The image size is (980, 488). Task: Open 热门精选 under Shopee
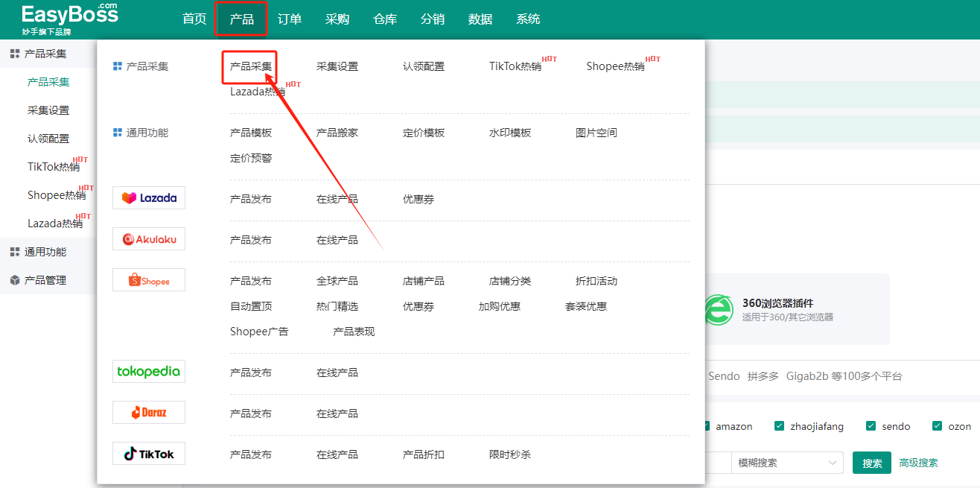(x=337, y=306)
